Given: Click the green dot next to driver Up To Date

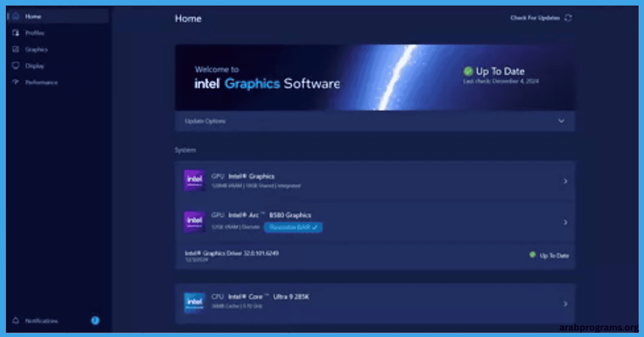Looking at the screenshot, I should [532, 255].
